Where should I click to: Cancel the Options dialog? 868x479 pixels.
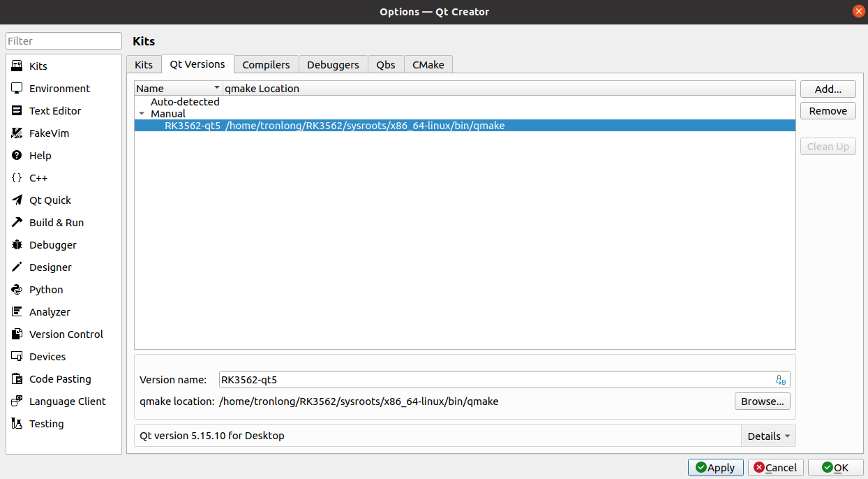(776, 468)
